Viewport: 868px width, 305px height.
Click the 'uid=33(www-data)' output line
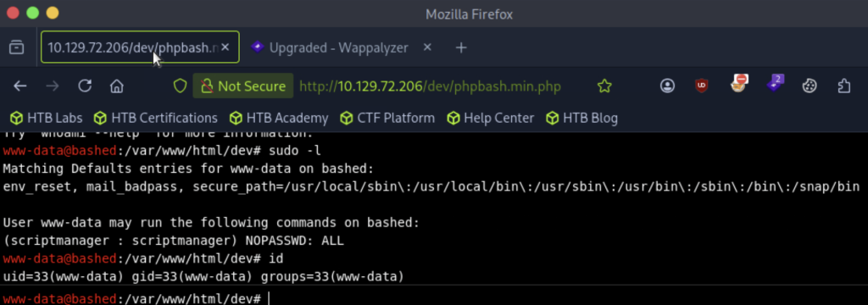point(203,276)
